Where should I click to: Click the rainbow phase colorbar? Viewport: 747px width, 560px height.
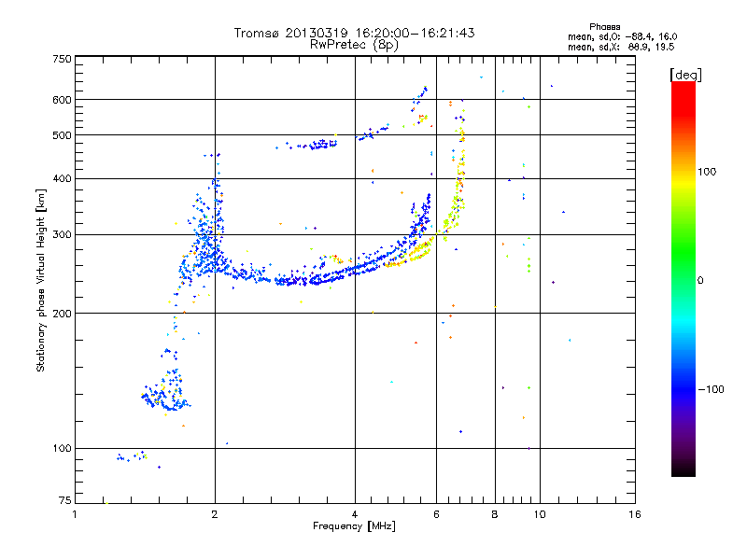(x=684, y=279)
